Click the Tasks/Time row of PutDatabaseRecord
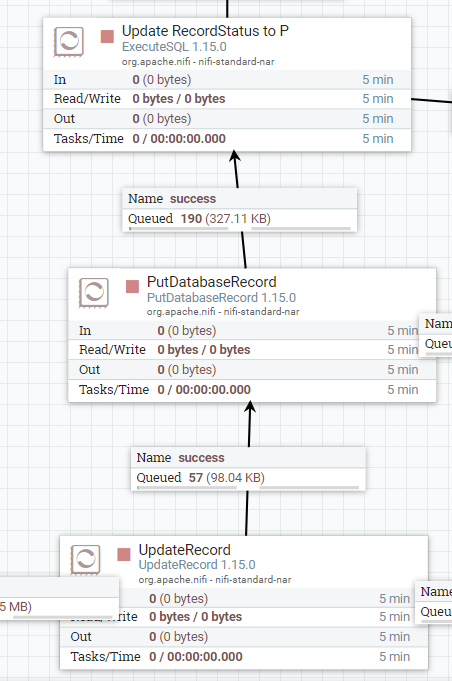 (x=252, y=390)
